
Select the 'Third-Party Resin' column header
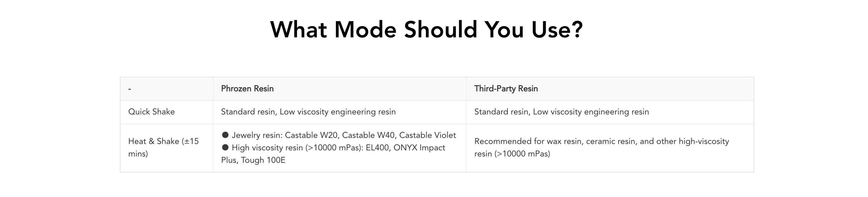[x=506, y=89]
